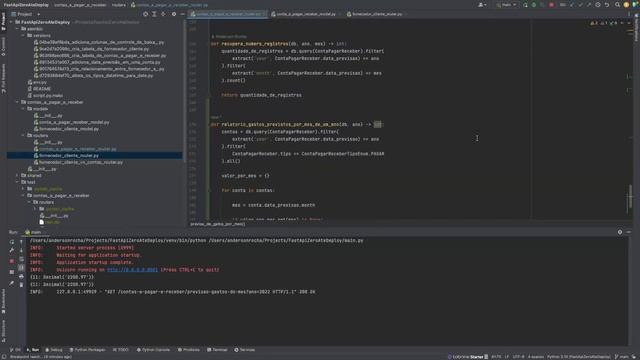Clear console output with trash icon
Screen dimensions: 640x360
pyautogui.click(x=21, y=284)
